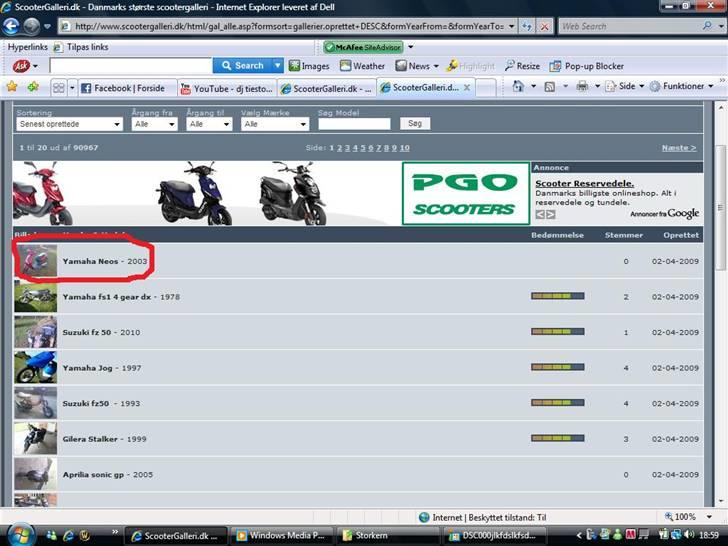Click the Weather toolbar button
This screenshot has width=728, height=546.
361,66
